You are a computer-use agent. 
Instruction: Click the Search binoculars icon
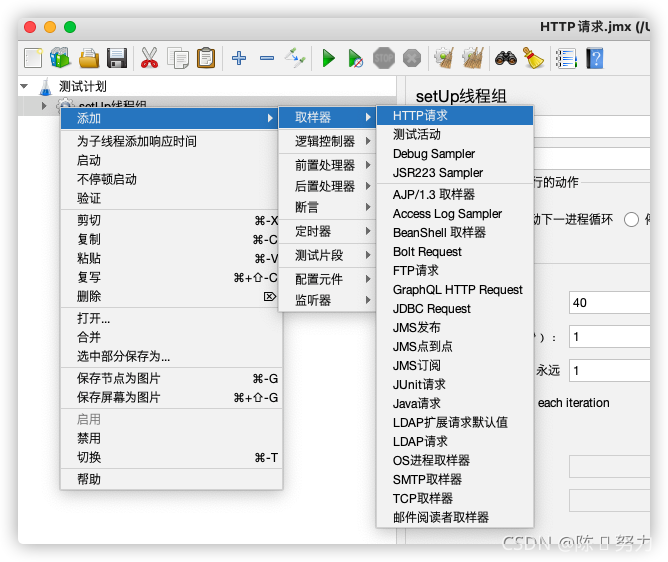click(506, 58)
